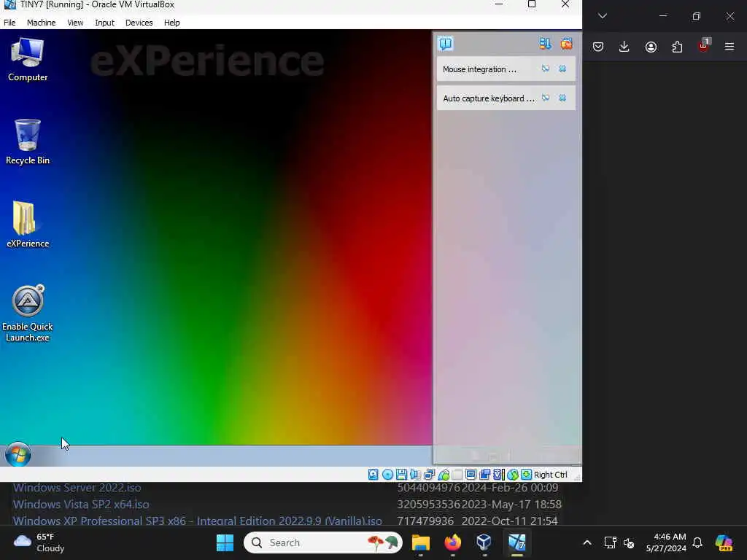Viewport: 747px width, 560px height.
Task: Click the floppy disk status bar indicator
Action: [401, 474]
